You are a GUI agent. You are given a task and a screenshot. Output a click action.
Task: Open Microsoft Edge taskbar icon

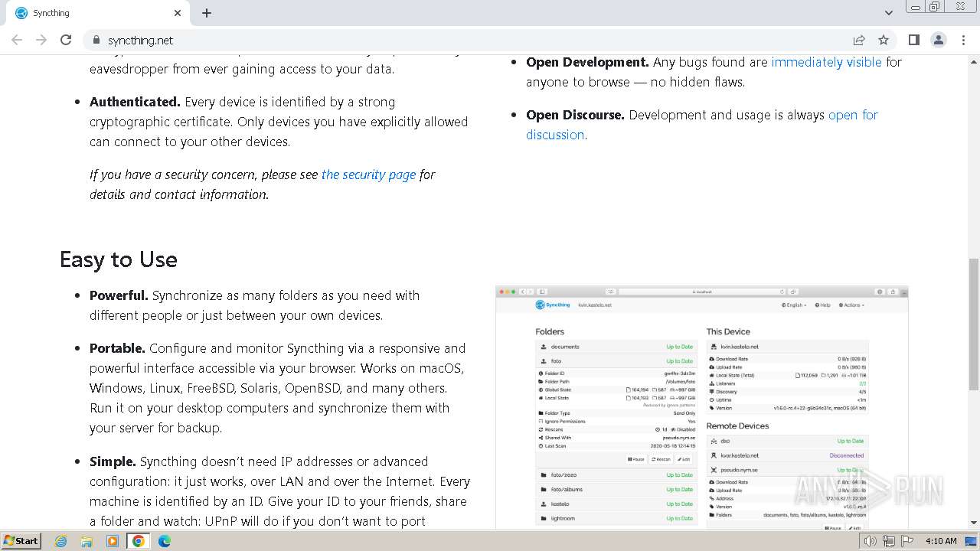click(164, 541)
